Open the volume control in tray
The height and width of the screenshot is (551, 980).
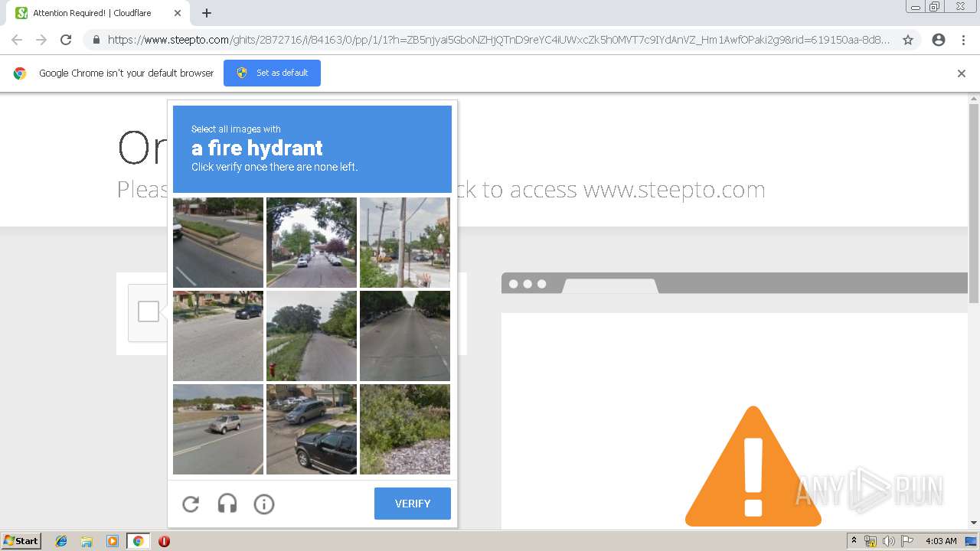click(889, 541)
